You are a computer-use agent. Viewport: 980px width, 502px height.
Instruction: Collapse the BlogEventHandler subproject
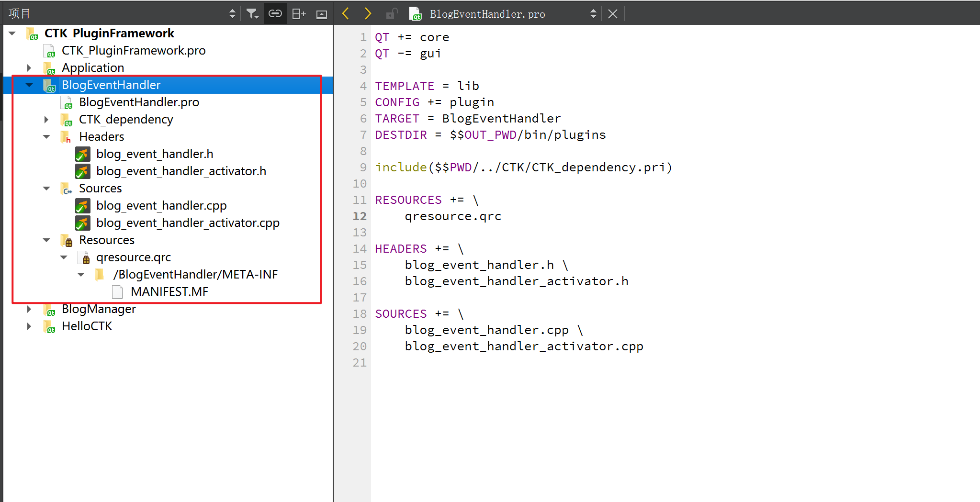(x=29, y=85)
